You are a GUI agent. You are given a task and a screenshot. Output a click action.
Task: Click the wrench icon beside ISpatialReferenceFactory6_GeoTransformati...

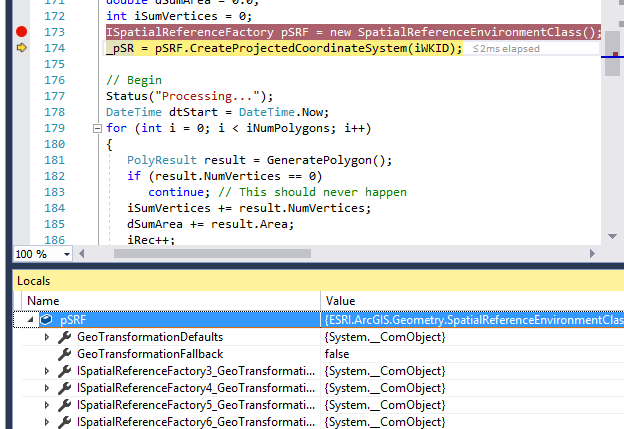64,422
